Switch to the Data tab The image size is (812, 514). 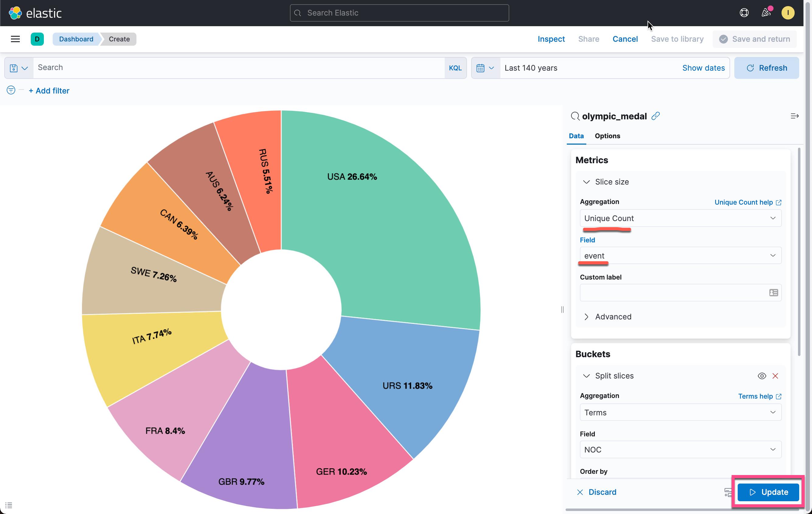pos(576,136)
